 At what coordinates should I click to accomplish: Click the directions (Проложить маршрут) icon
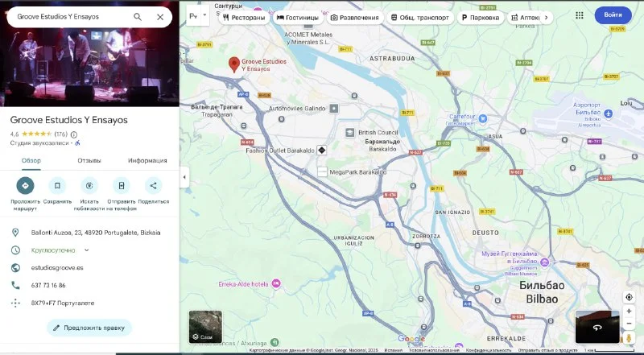tap(25, 186)
